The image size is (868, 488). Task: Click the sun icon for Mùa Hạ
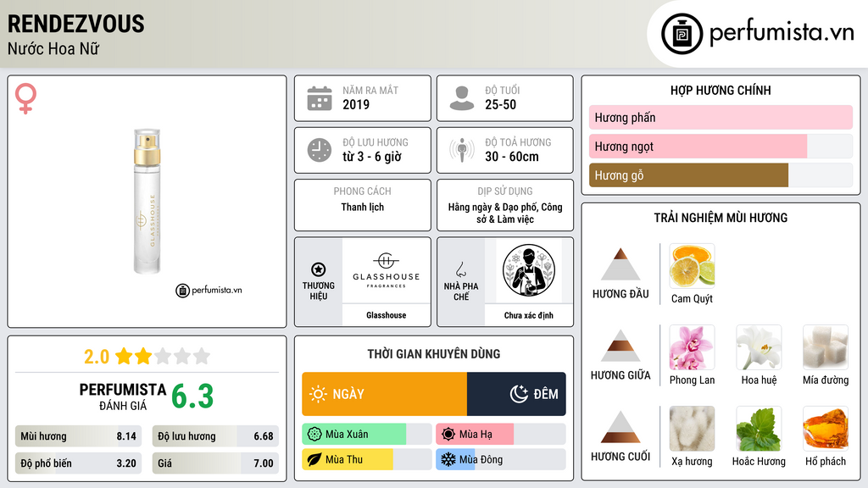[x=448, y=435]
